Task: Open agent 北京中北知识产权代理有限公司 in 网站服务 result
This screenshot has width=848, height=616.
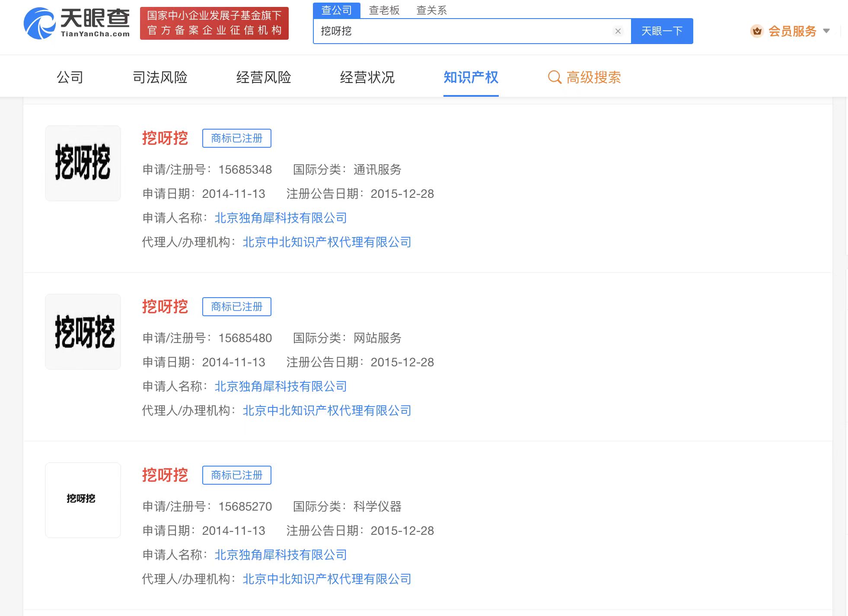Action: click(x=327, y=410)
